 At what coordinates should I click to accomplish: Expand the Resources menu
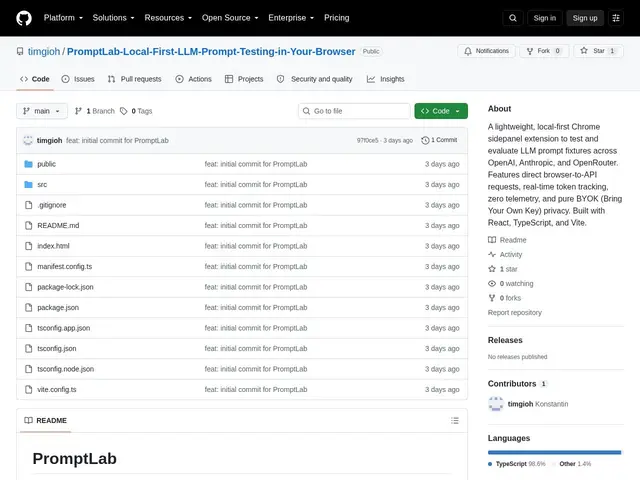[x=168, y=18]
